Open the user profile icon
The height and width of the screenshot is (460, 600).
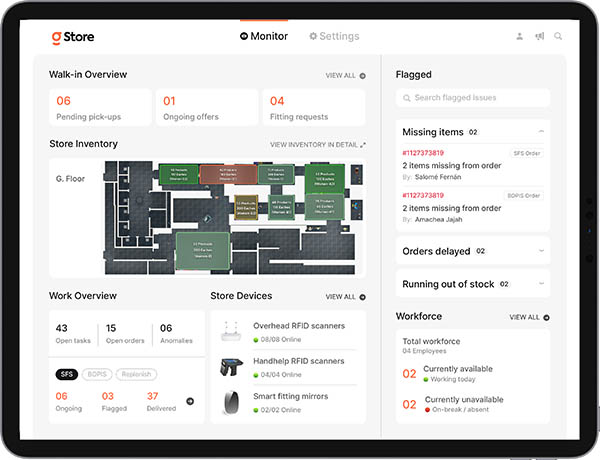pos(519,36)
